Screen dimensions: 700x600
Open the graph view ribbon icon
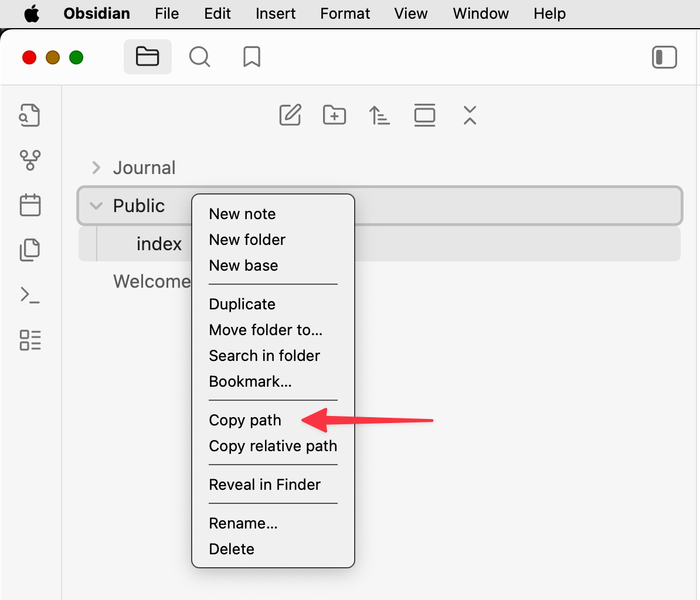[30, 160]
